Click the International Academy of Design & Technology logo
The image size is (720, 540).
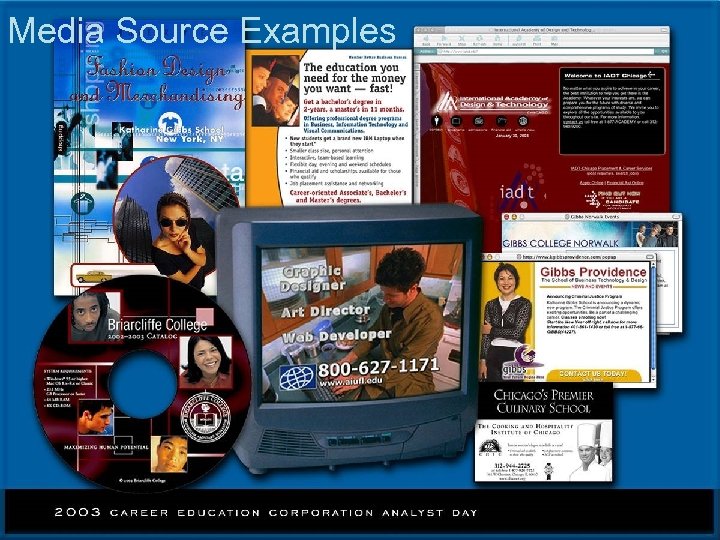492,103
